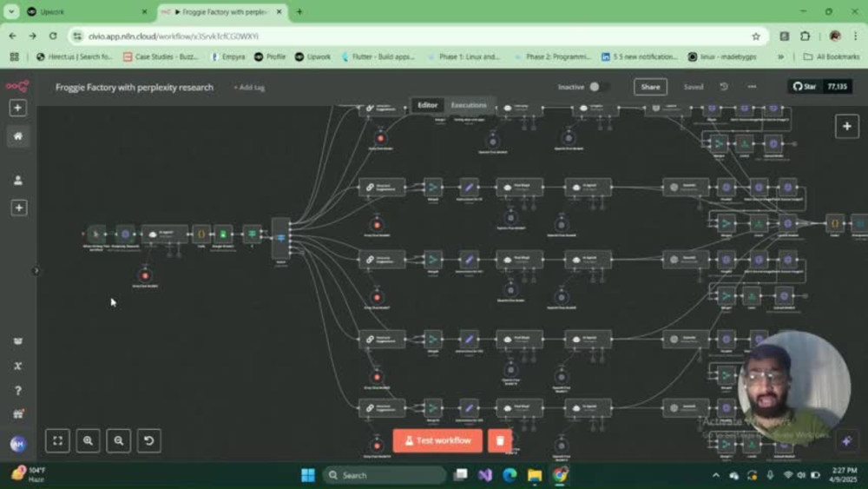Click the n8n logo in sidebar
The image size is (868, 489).
pyautogui.click(x=17, y=86)
